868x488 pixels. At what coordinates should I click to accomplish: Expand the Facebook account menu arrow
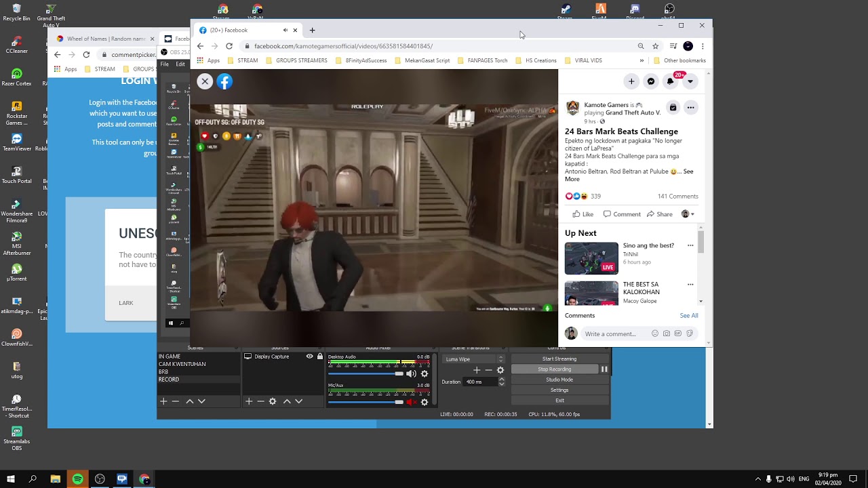pos(690,81)
